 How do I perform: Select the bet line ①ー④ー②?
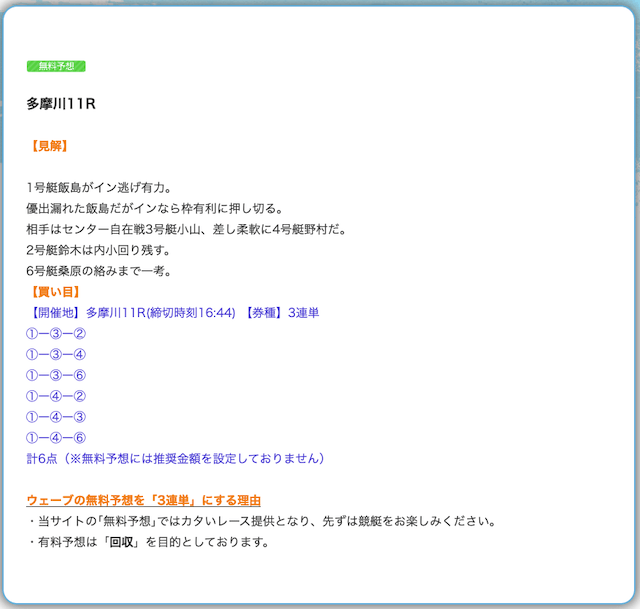[x=56, y=396]
